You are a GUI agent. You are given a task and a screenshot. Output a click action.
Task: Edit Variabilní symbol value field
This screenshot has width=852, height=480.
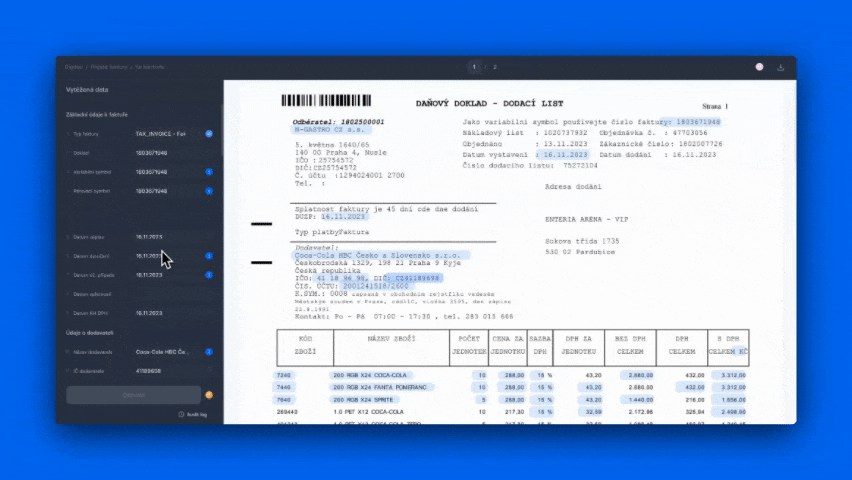click(167, 172)
